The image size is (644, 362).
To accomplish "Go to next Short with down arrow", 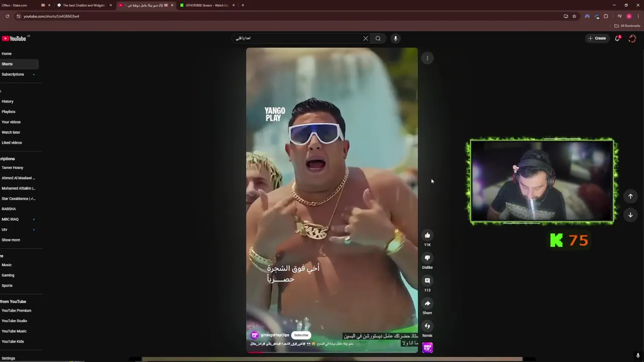I will click(x=630, y=215).
